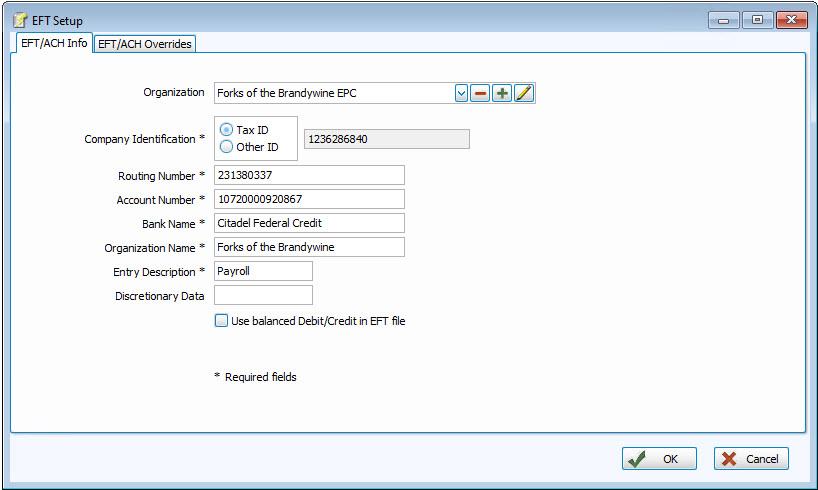Close the EFT Setup window

pyautogui.click(x=791, y=20)
